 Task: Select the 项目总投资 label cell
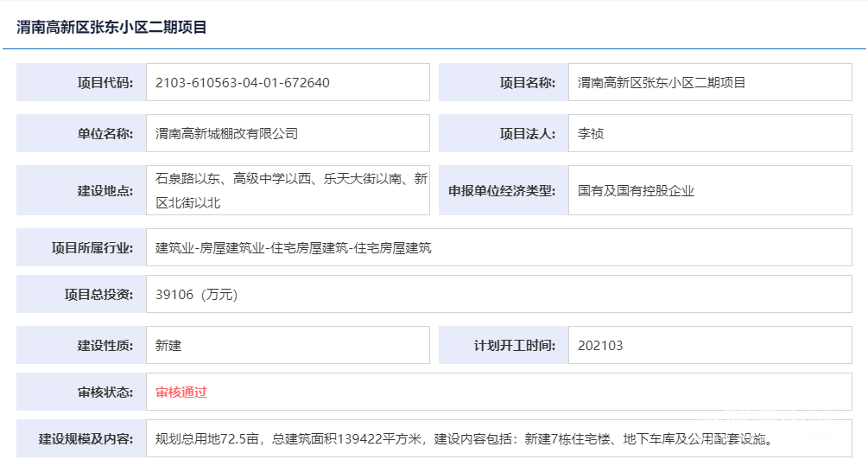(x=82, y=295)
